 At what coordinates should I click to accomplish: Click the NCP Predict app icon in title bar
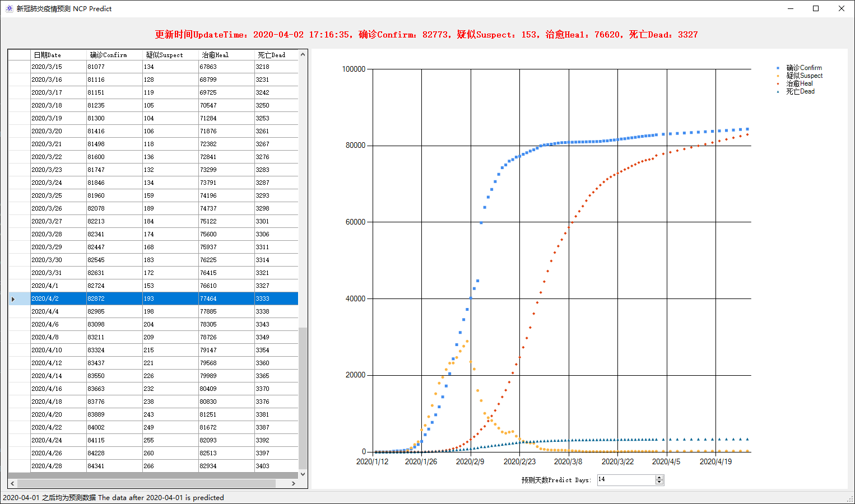pyautogui.click(x=9, y=8)
